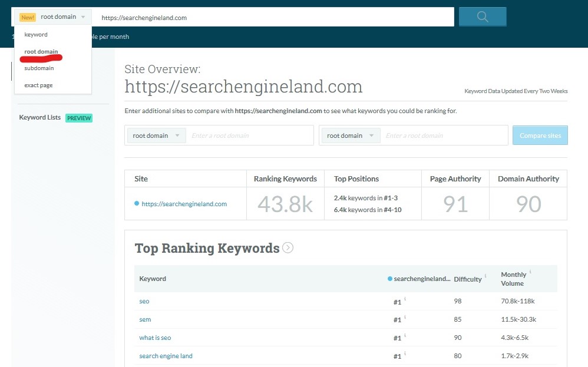Open the sem keyword link
This screenshot has width=588, height=367.
[x=145, y=319]
